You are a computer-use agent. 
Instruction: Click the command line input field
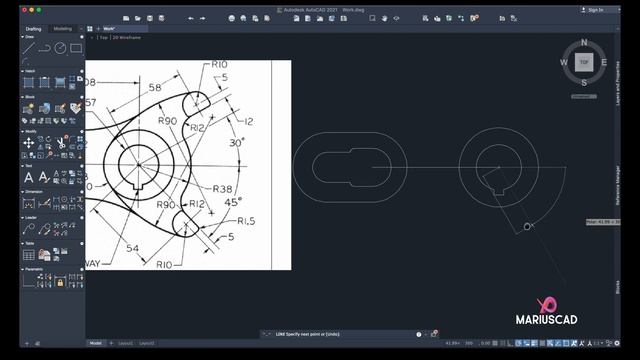point(343,334)
